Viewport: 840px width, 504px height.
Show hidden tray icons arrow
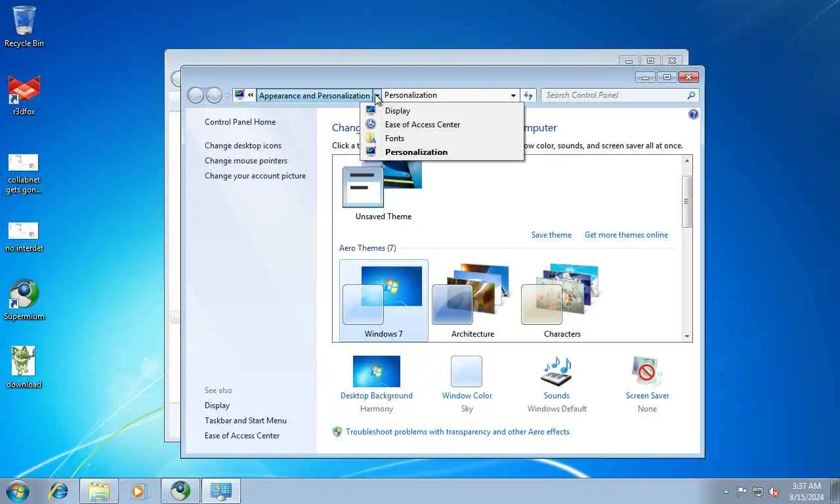pyautogui.click(x=726, y=492)
